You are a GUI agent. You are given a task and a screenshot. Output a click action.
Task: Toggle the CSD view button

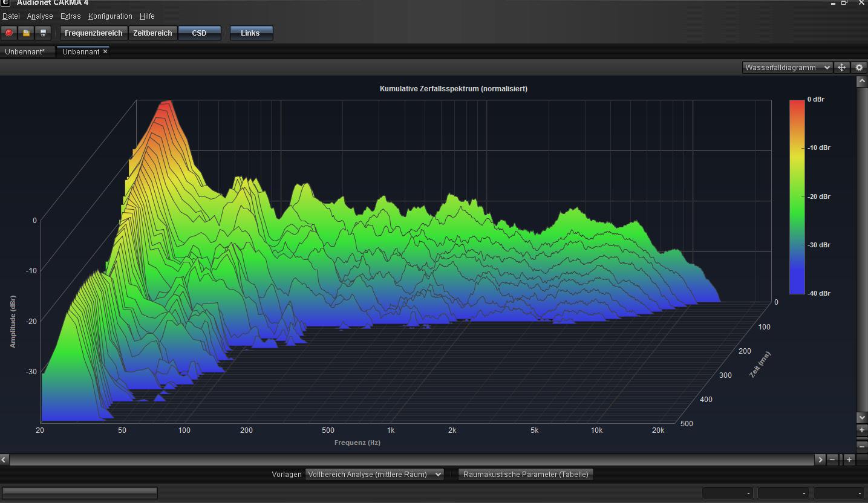199,33
